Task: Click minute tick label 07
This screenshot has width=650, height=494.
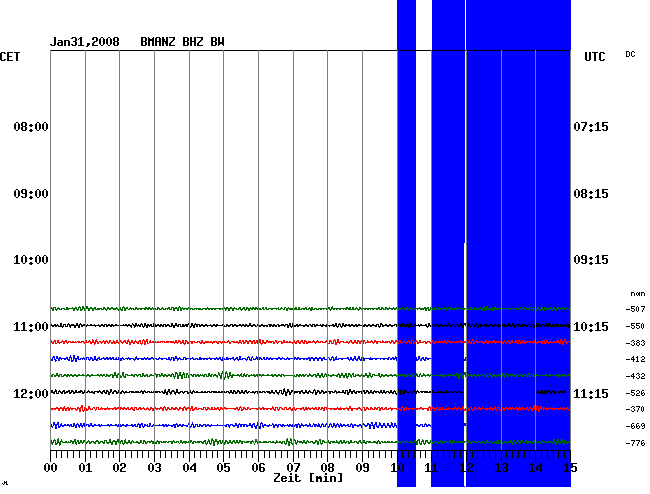Action: 293,468
